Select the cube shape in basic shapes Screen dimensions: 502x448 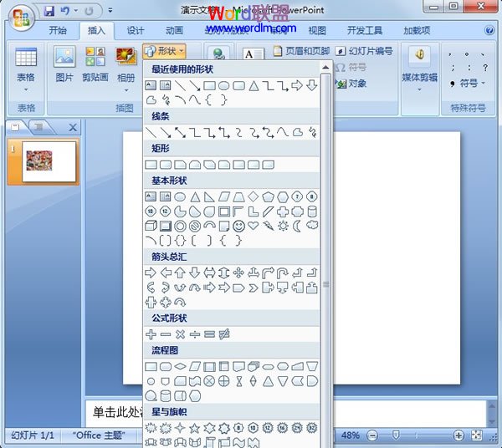pos(151,226)
